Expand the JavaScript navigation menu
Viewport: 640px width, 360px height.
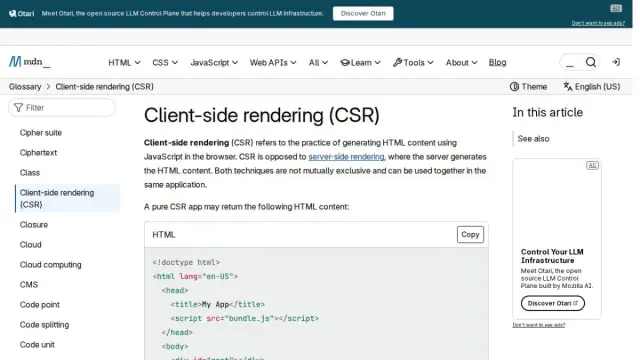pyautogui.click(x=214, y=62)
